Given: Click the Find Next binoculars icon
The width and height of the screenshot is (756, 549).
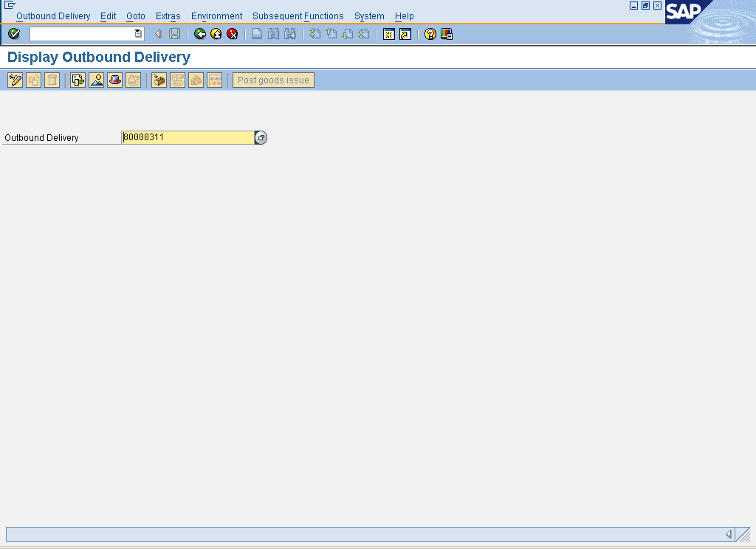Looking at the screenshot, I should click(x=289, y=34).
